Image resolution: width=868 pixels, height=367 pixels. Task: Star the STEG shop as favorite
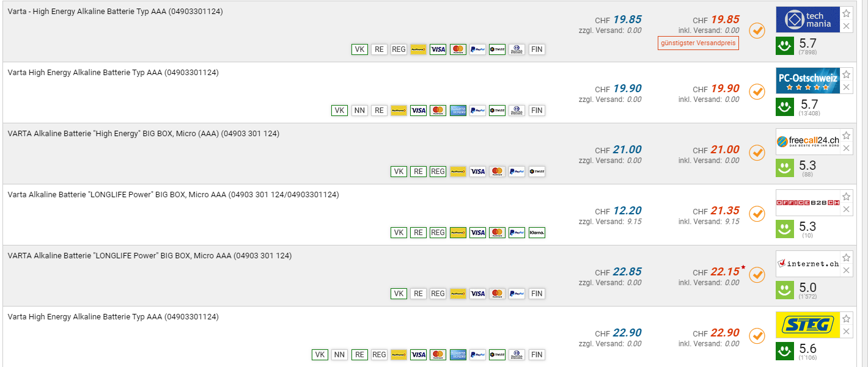pyautogui.click(x=846, y=319)
